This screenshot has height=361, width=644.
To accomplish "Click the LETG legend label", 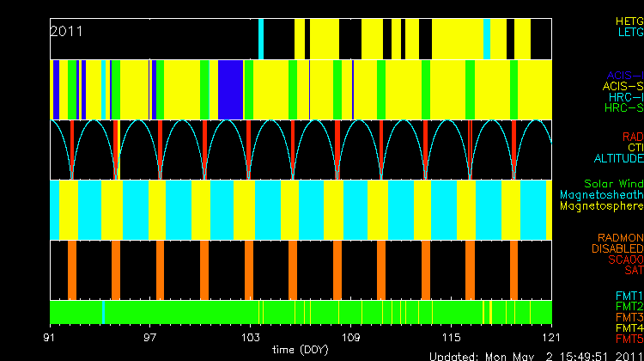I will (629, 33).
